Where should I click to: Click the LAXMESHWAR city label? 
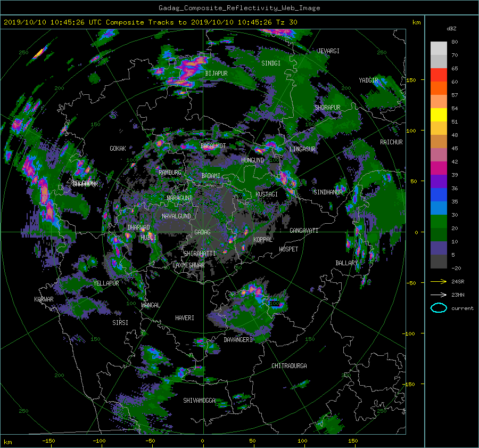click(188, 265)
